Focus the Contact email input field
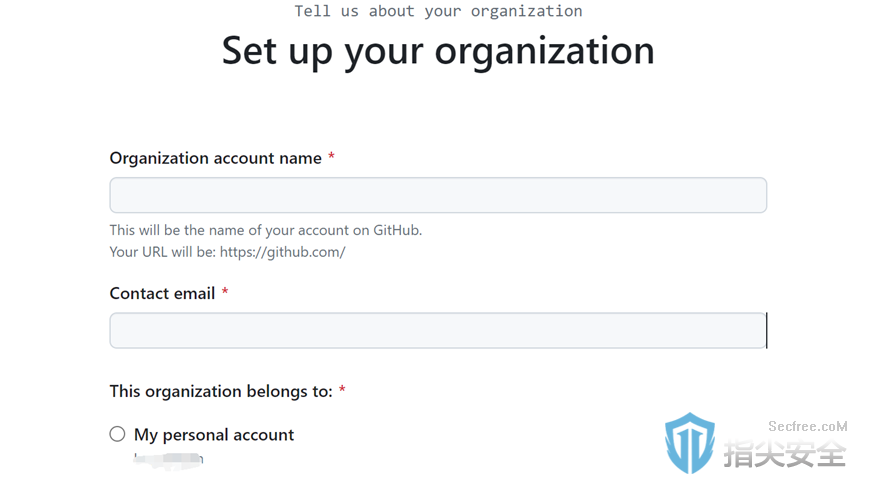Screen dimensions: 875x487 point(438,330)
